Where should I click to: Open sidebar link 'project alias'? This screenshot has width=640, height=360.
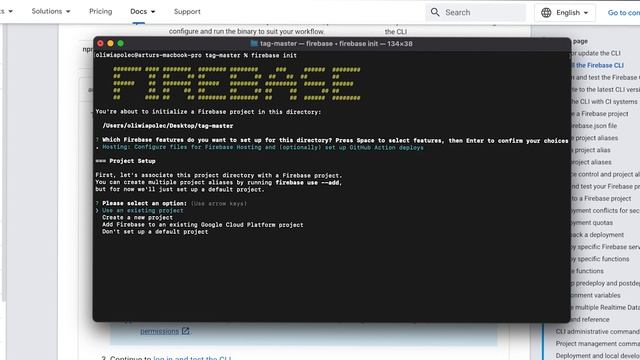click(x=592, y=150)
